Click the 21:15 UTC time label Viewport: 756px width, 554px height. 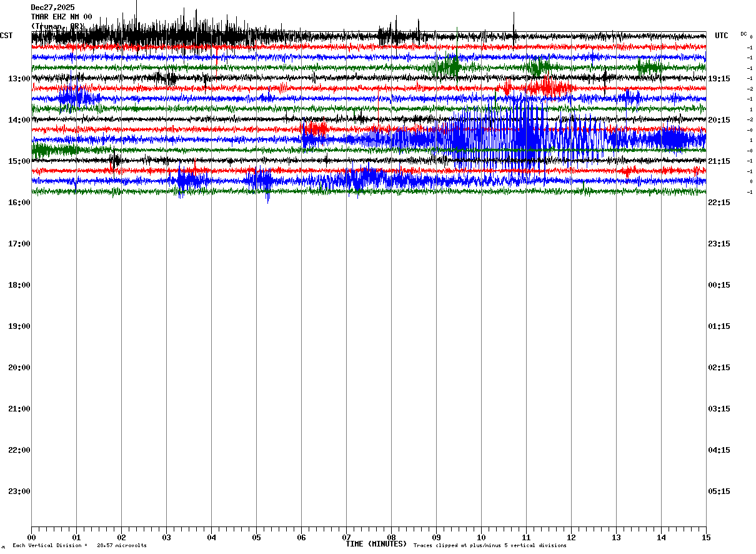click(x=719, y=161)
